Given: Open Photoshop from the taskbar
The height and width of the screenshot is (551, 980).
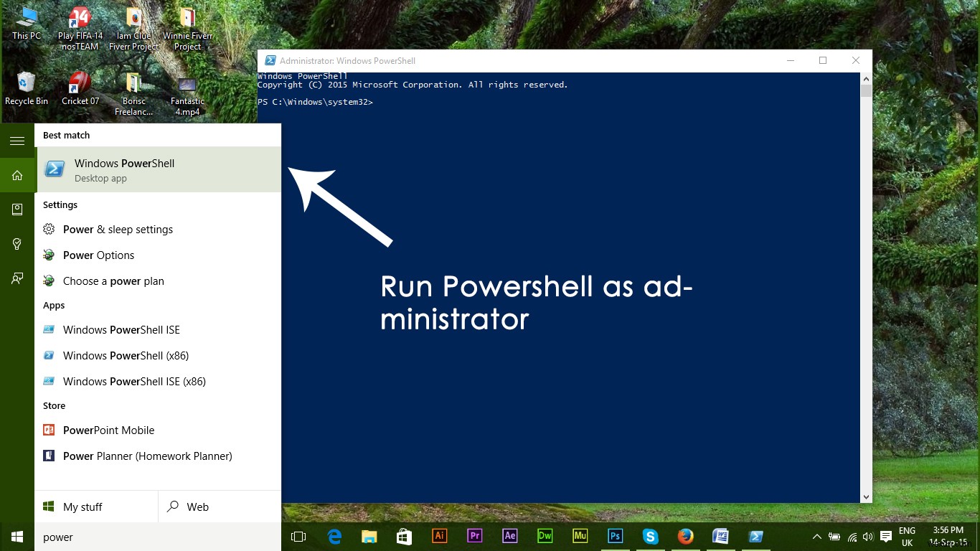Looking at the screenshot, I should pos(615,536).
